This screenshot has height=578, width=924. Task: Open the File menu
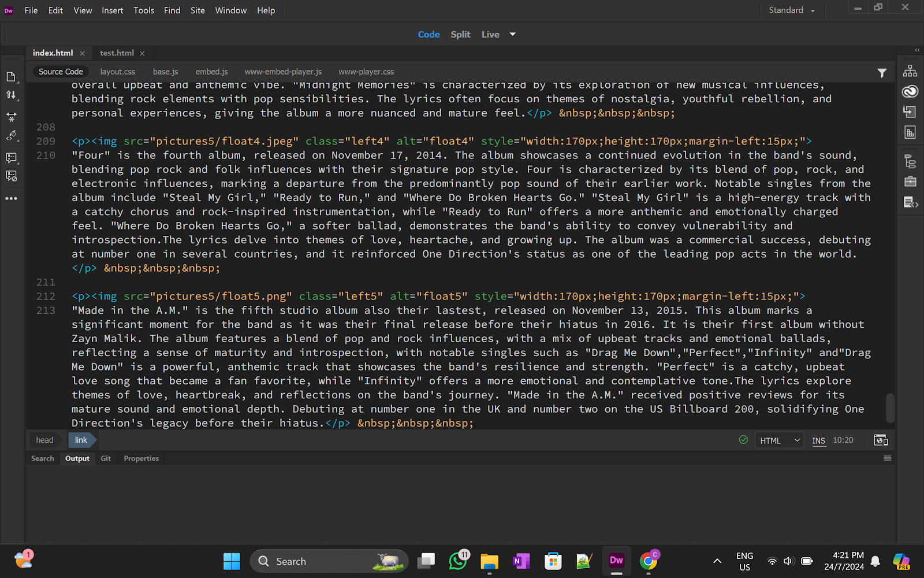(31, 10)
